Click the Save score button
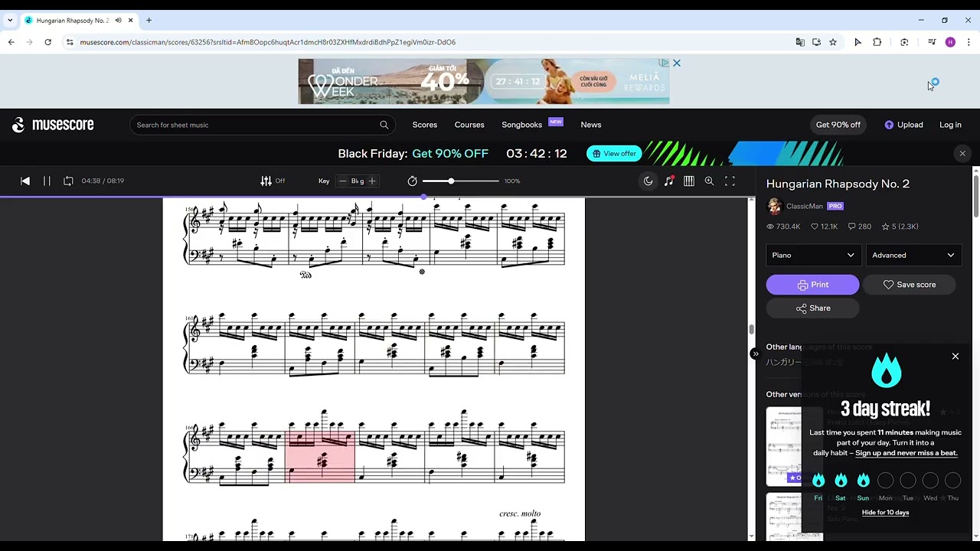This screenshot has width=980, height=551. point(910,285)
